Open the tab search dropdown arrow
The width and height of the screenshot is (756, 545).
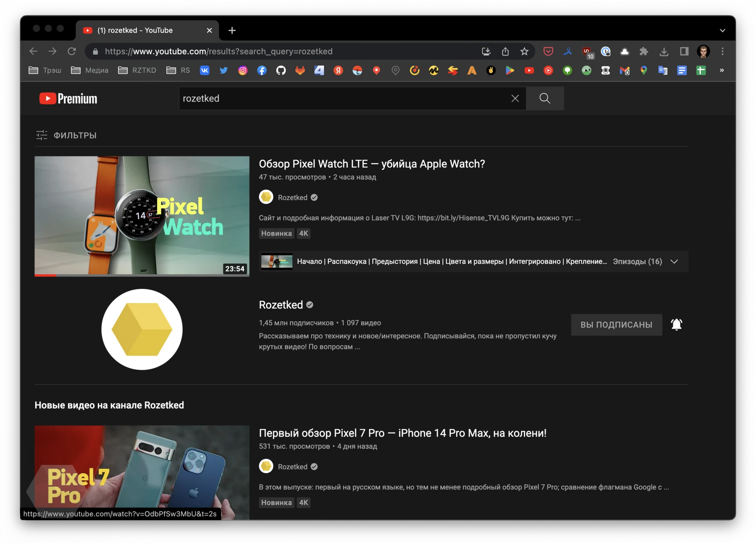pyautogui.click(x=722, y=31)
